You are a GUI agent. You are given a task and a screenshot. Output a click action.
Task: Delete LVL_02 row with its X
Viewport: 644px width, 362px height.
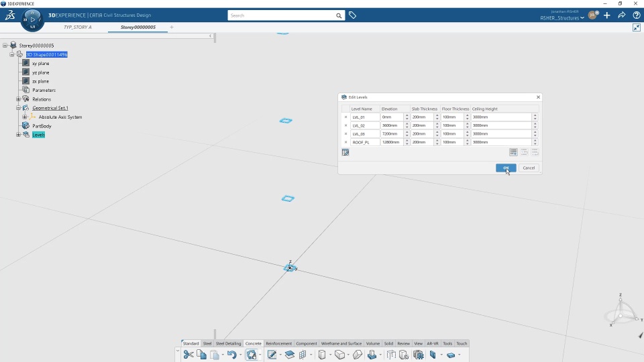[x=346, y=125]
